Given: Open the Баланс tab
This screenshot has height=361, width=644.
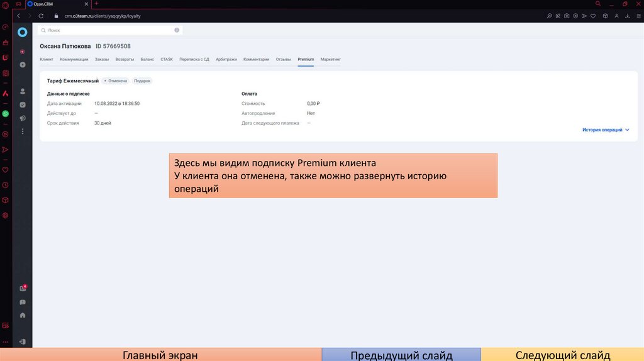Looking at the screenshot, I should tap(147, 60).
